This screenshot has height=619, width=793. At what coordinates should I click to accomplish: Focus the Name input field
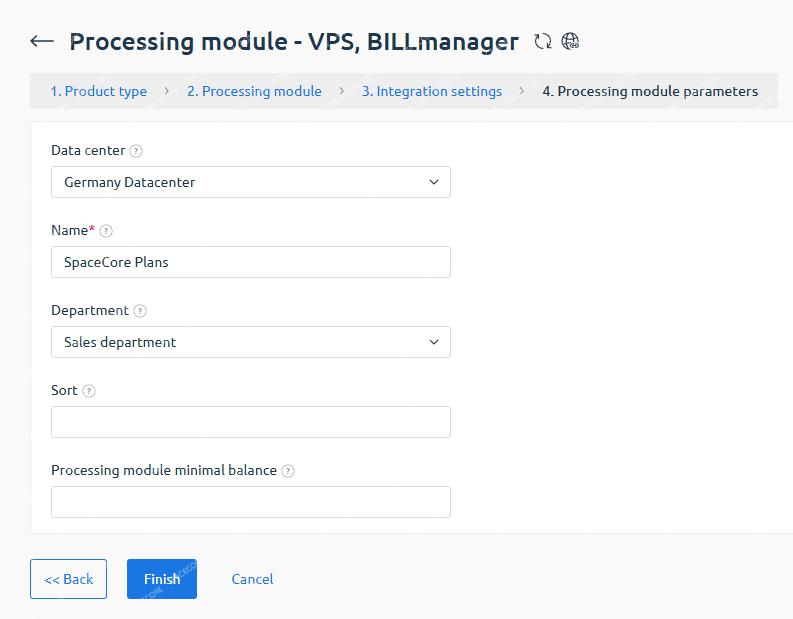click(x=250, y=262)
